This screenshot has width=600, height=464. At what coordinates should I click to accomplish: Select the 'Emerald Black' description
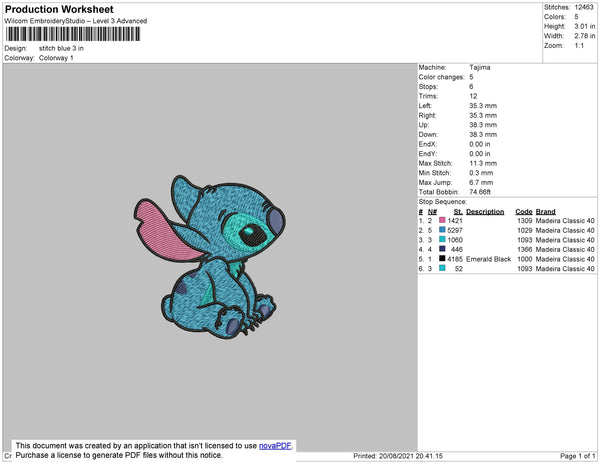tap(489, 259)
